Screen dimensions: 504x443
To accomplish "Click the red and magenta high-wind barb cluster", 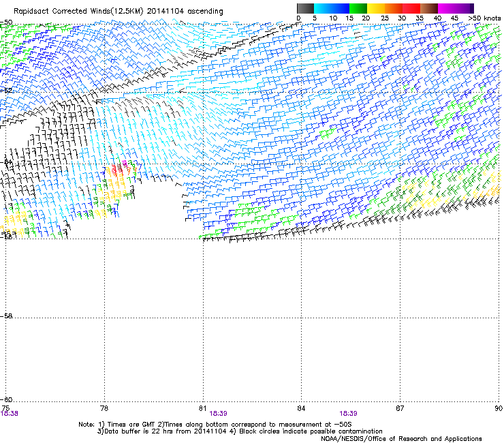I will (x=121, y=169).
